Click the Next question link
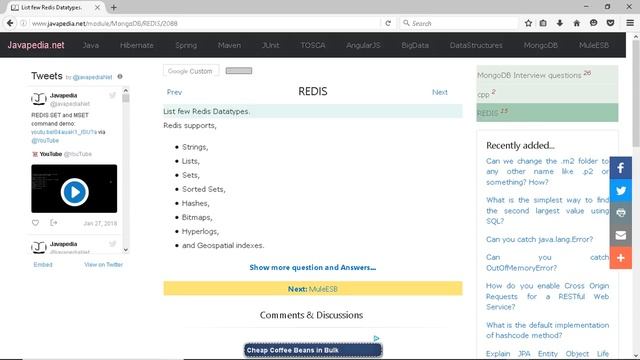The height and width of the screenshot is (360, 640). (x=440, y=92)
